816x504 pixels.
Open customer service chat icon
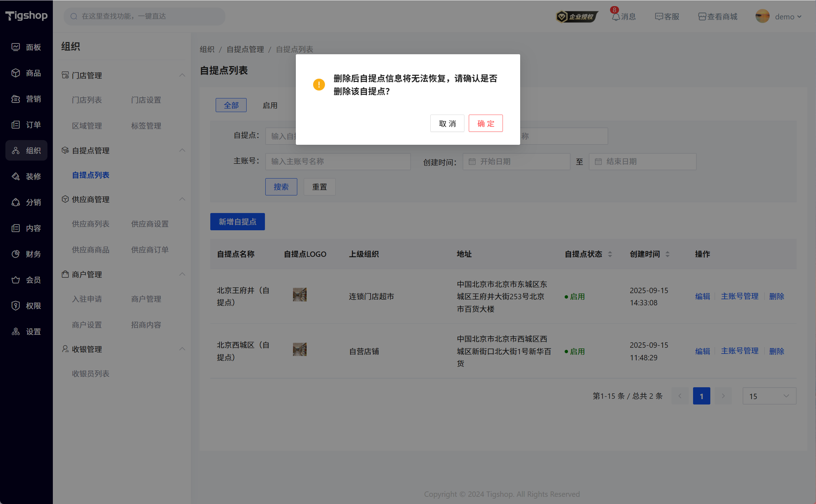(659, 17)
